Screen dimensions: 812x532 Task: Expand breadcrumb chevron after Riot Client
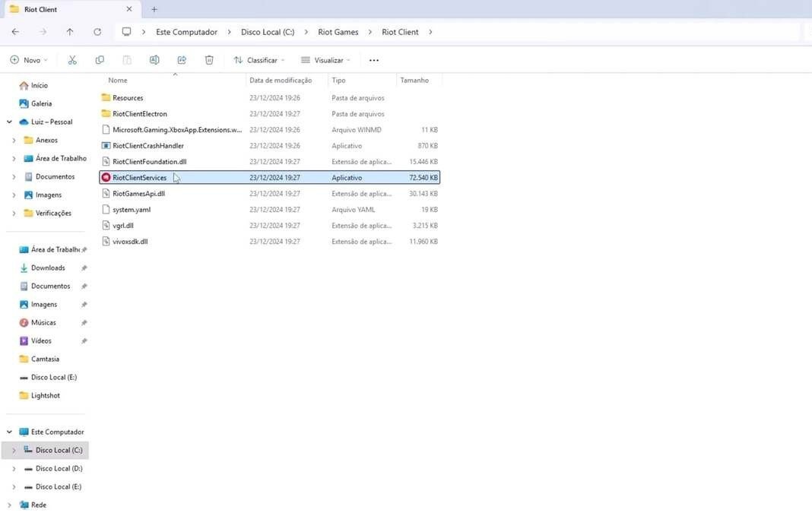tap(430, 32)
